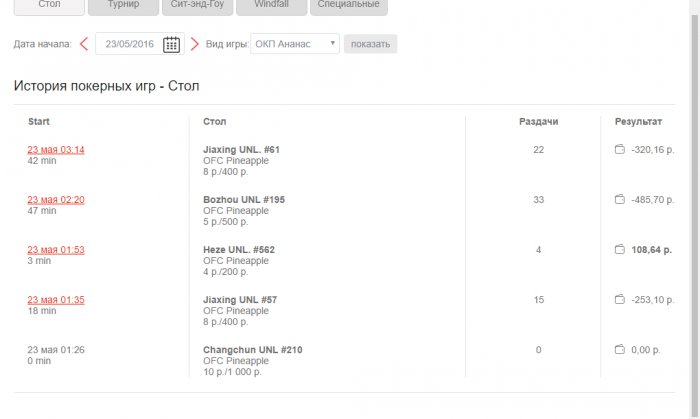This screenshot has height=419, width=700.
Task: Click the wallet icon beside -485,70 р.
Action: pos(619,200)
